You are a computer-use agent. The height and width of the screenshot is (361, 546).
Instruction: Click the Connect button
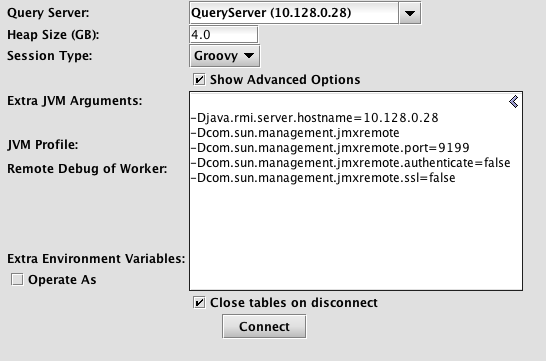(x=264, y=327)
